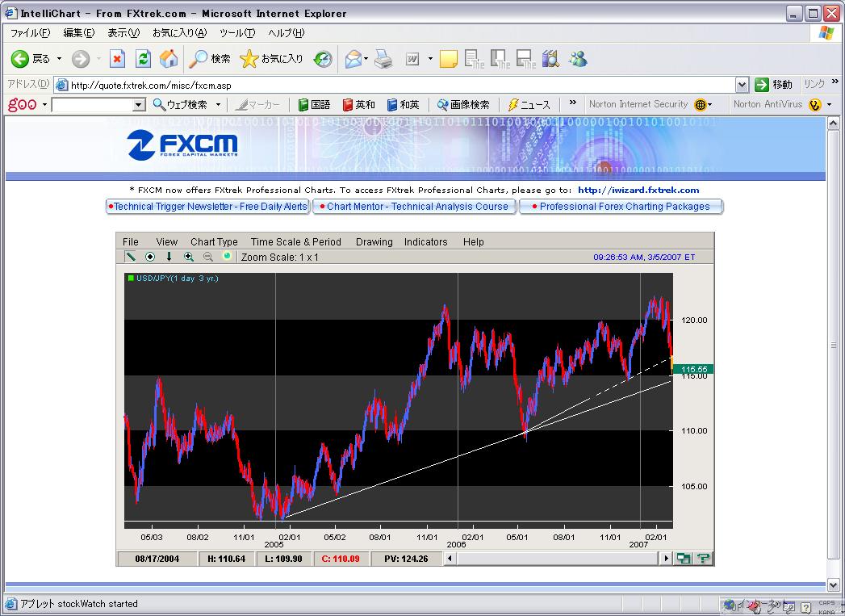Click the browser Home icon
This screenshot has height=616, width=845.
(169, 59)
